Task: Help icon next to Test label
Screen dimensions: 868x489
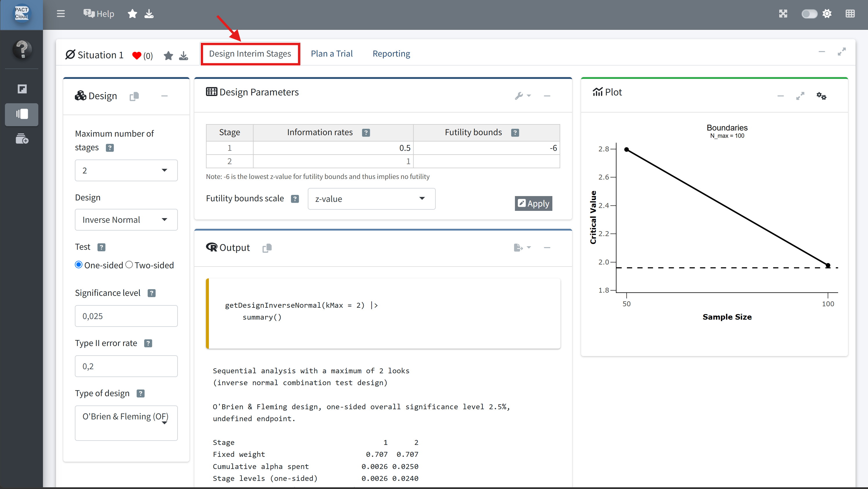Action: click(x=102, y=247)
